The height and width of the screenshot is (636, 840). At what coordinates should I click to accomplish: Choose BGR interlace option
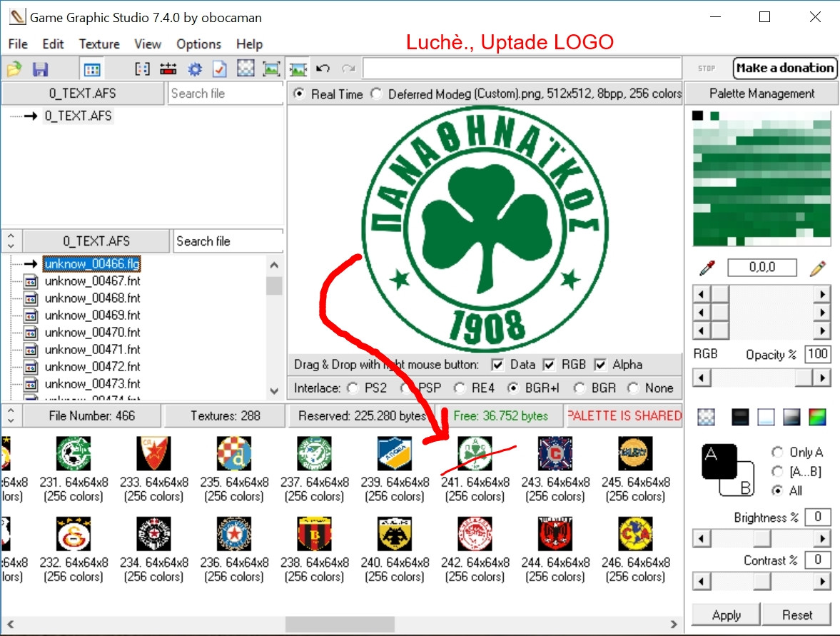(580, 388)
